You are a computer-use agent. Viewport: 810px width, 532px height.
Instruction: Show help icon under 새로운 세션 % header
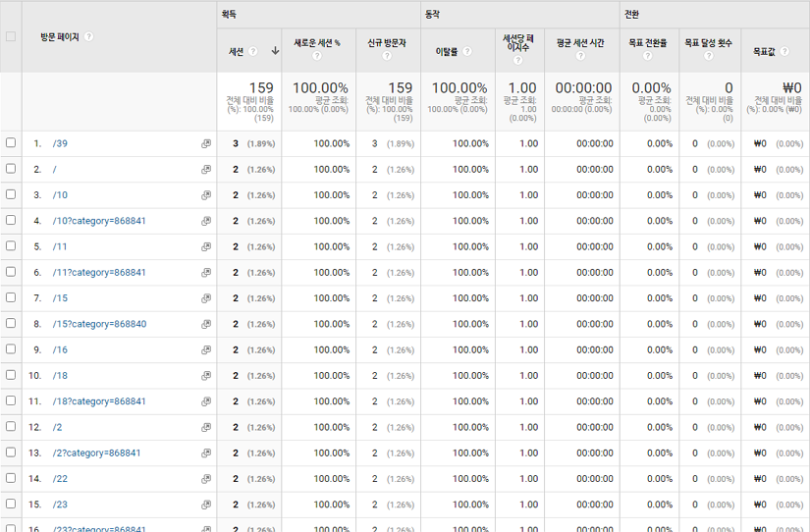317,55
